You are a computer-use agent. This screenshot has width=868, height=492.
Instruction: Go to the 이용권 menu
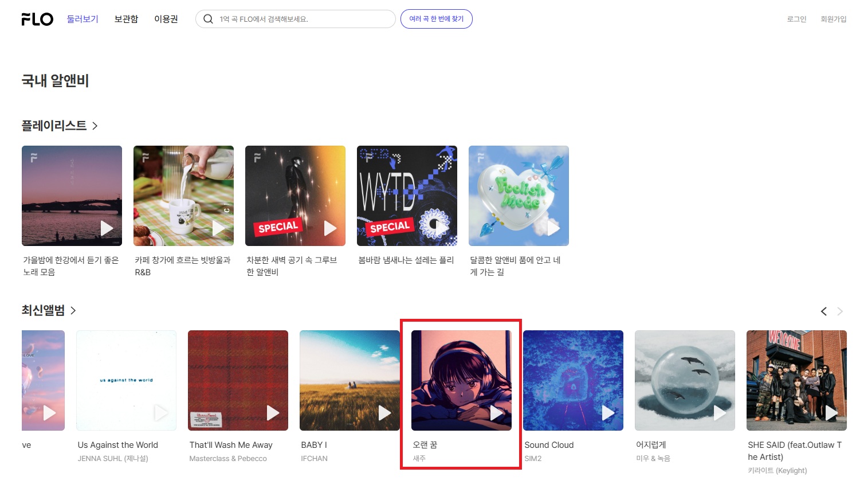coord(166,19)
